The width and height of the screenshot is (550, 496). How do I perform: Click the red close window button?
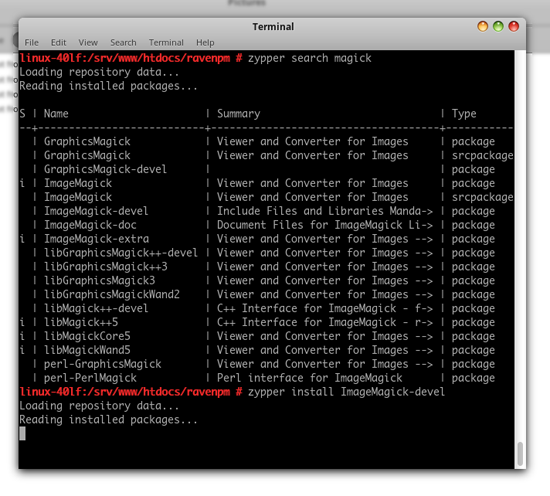tap(514, 26)
